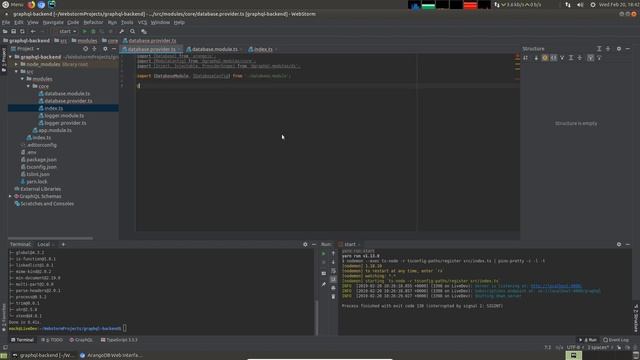Click the green Run button in toolbar

pos(84,31)
